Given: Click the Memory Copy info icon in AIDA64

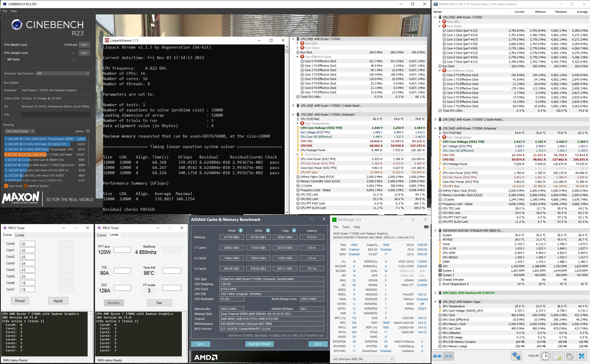Looking at the screenshot, I should pos(294,230).
